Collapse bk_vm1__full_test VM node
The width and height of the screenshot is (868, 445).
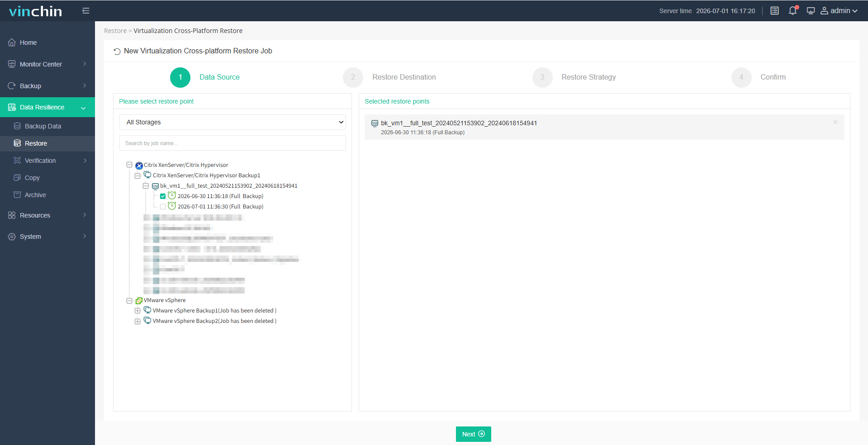146,186
